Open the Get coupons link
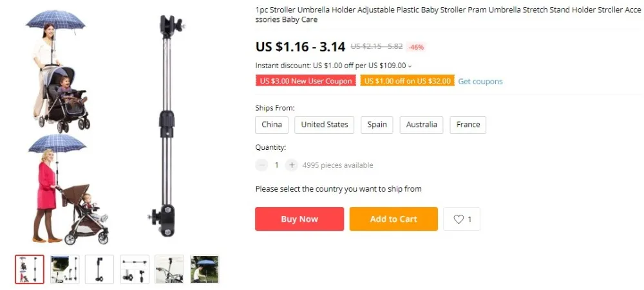Image resolution: width=644 pixels, height=290 pixels. (480, 81)
